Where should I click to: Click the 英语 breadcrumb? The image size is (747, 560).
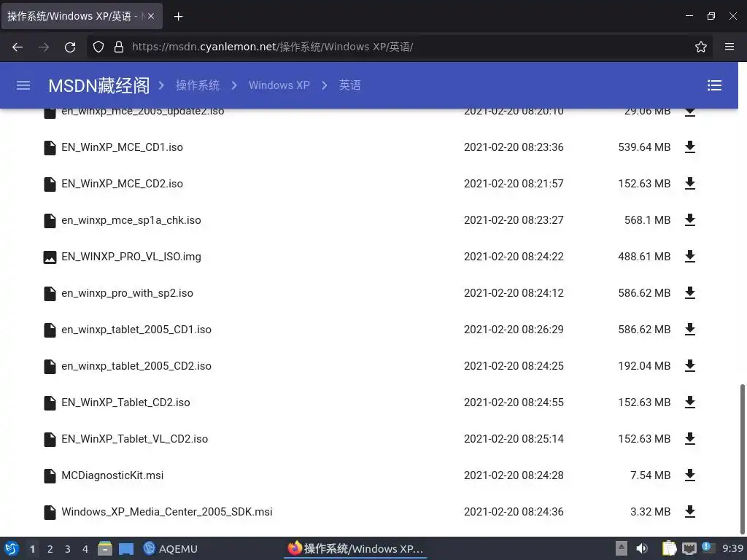[349, 85]
